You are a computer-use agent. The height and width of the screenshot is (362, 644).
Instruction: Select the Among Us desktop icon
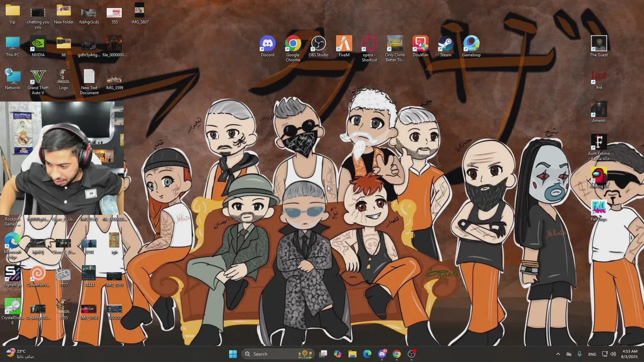click(x=599, y=178)
